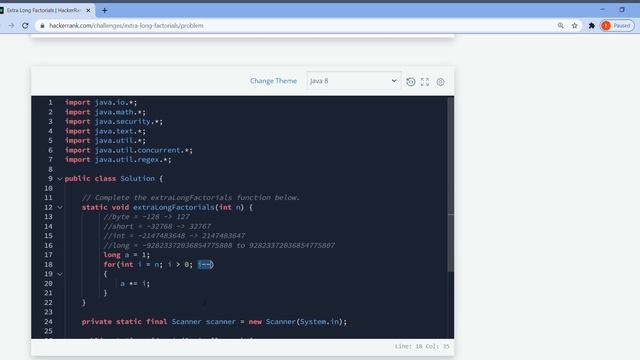Collapse the for-loop block at line 19
Viewport: 640px width, 360px height.
pos(60,274)
